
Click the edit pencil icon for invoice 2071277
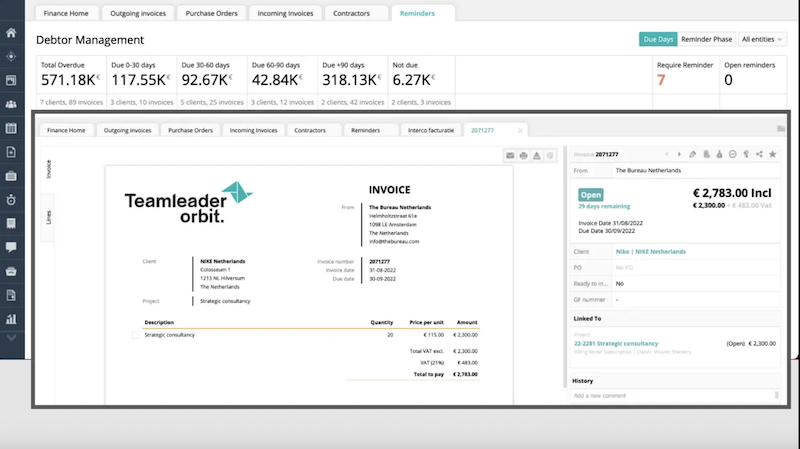pos(692,154)
